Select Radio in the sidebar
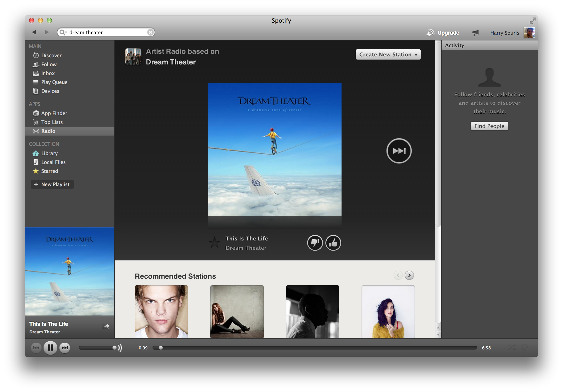The height and width of the screenshot is (392, 563). (70, 131)
